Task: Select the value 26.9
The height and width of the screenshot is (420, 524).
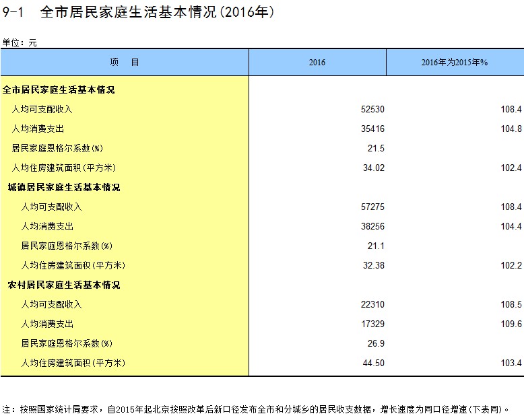Action: 376,343
